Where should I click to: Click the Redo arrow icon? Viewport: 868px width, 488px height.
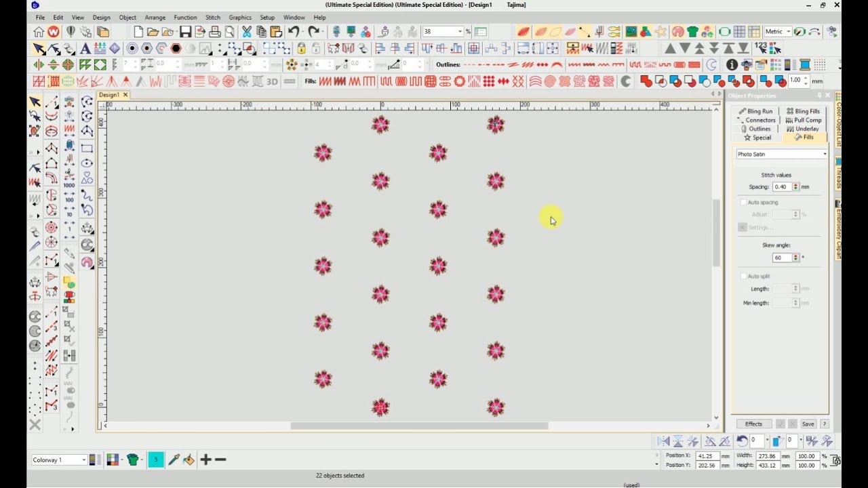point(314,32)
